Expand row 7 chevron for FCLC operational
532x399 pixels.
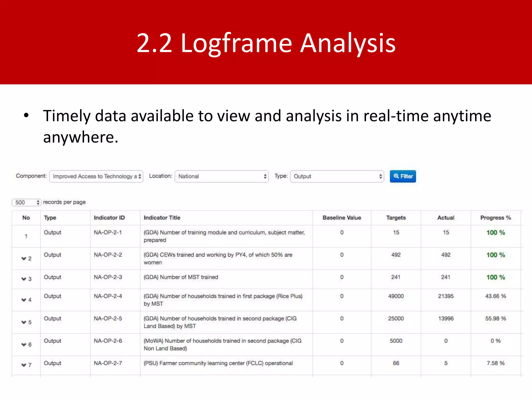point(24,365)
